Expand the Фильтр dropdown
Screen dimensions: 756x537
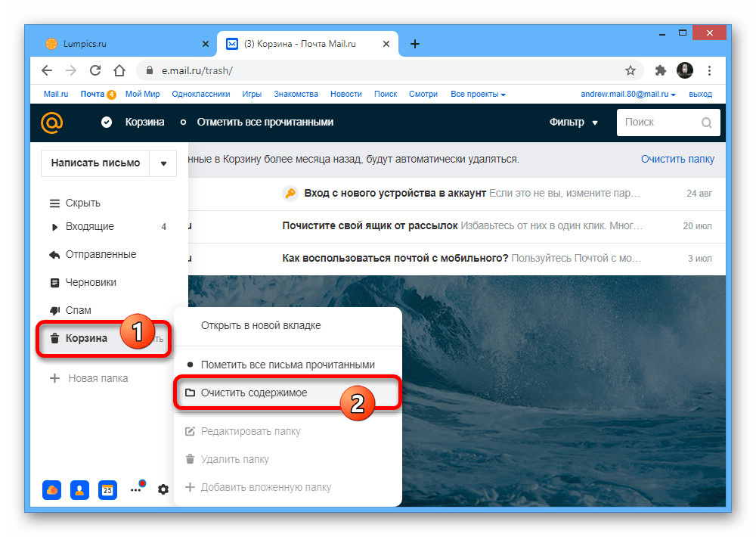click(x=573, y=123)
